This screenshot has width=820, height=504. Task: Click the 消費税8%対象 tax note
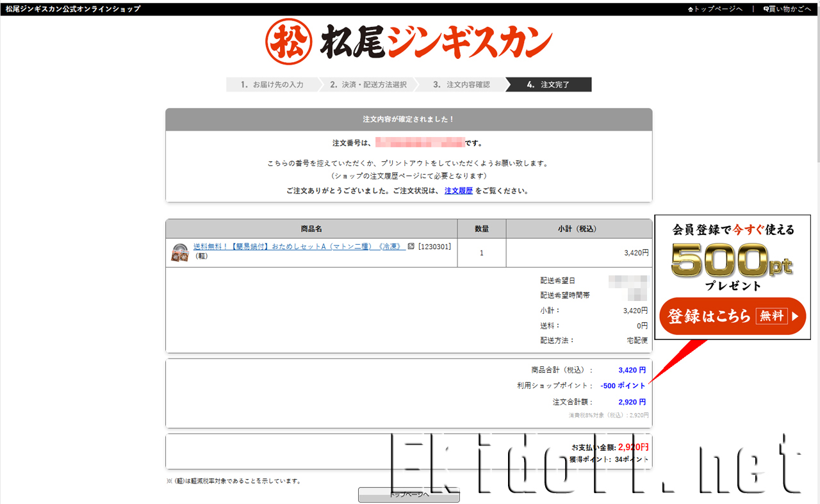click(609, 416)
